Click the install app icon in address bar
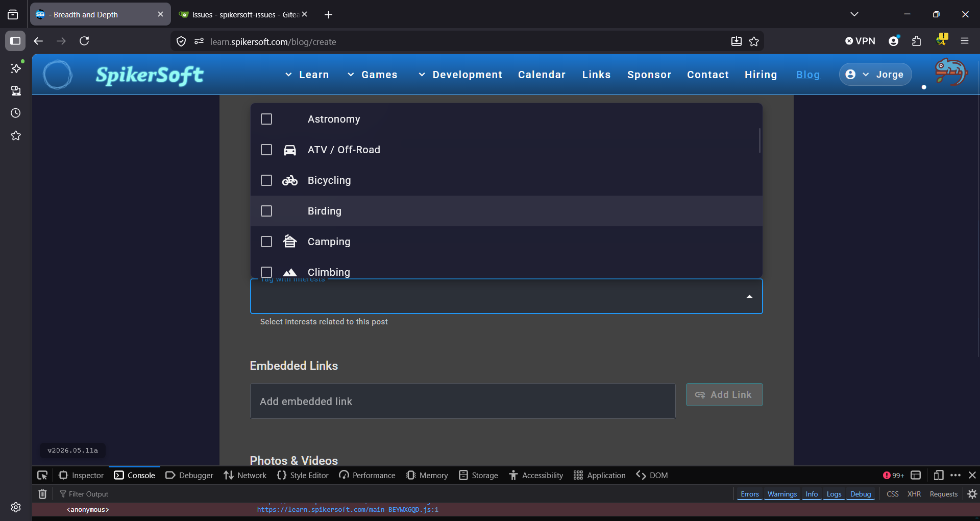 click(736, 41)
